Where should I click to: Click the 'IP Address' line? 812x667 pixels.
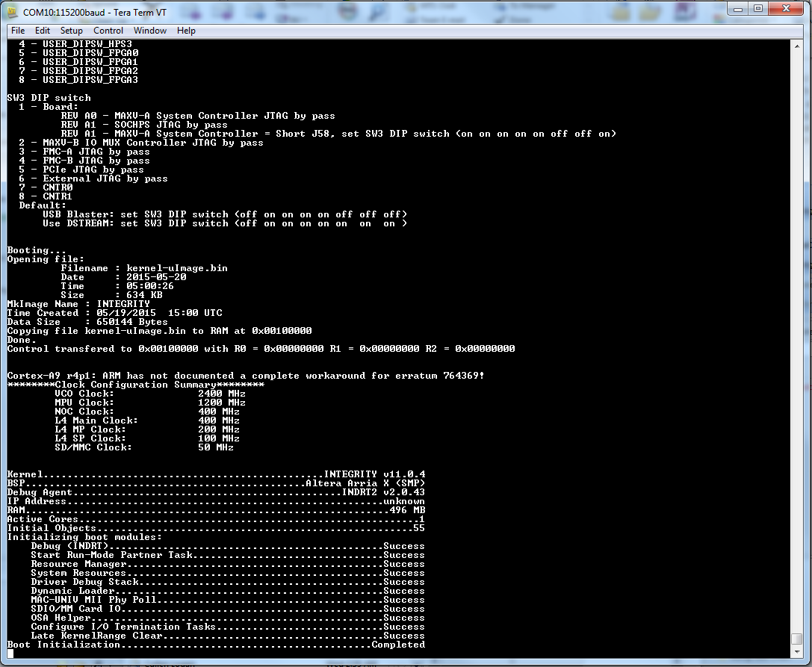pyautogui.click(x=216, y=501)
